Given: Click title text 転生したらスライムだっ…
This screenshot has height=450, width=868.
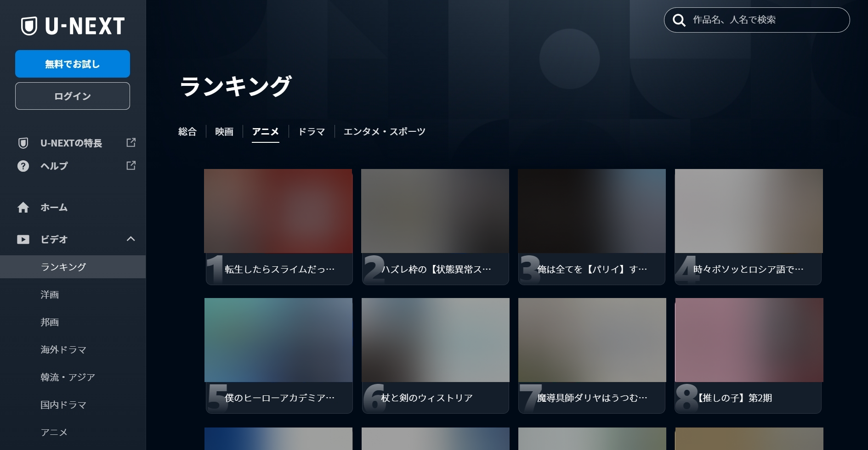Looking at the screenshot, I should coord(280,270).
